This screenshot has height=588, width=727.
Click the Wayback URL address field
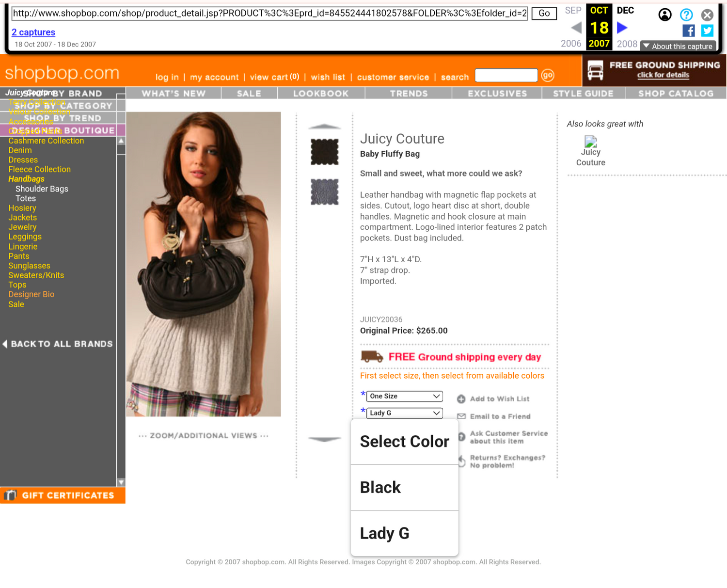coord(269,13)
